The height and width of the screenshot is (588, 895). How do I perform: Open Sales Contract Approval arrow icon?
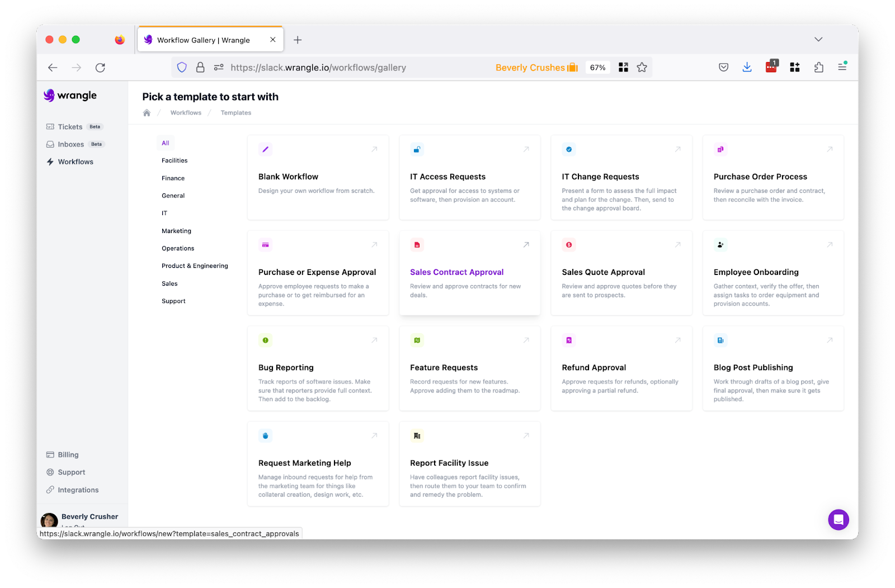coord(526,245)
